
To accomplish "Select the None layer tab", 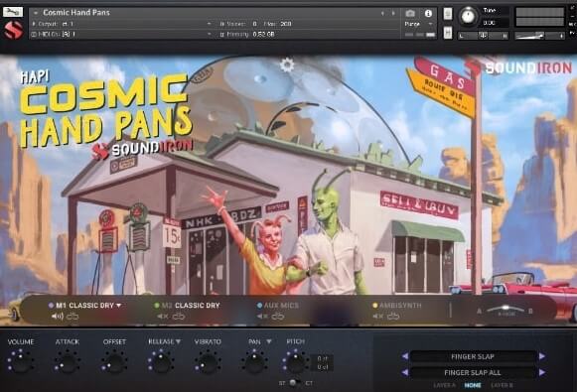I will tap(473, 385).
